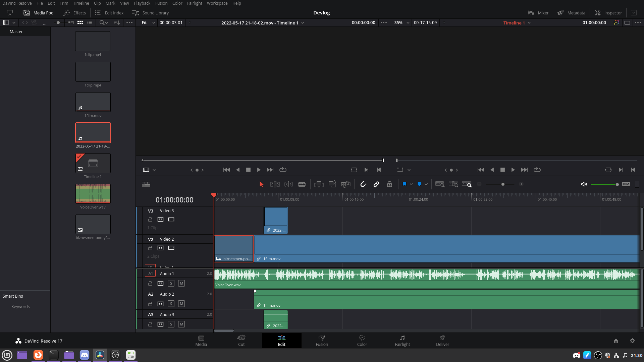
Task: Click Full Extent Zoom icon
Action: [x=440, y=184]
